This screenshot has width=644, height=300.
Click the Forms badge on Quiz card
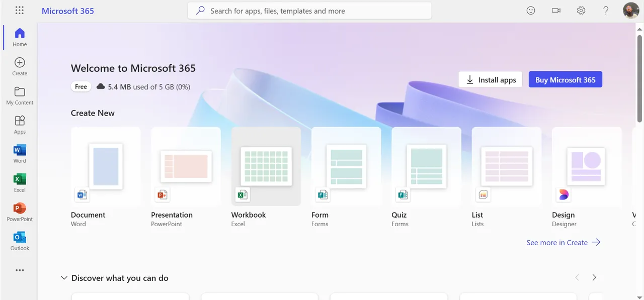click(x=403, y=194)
